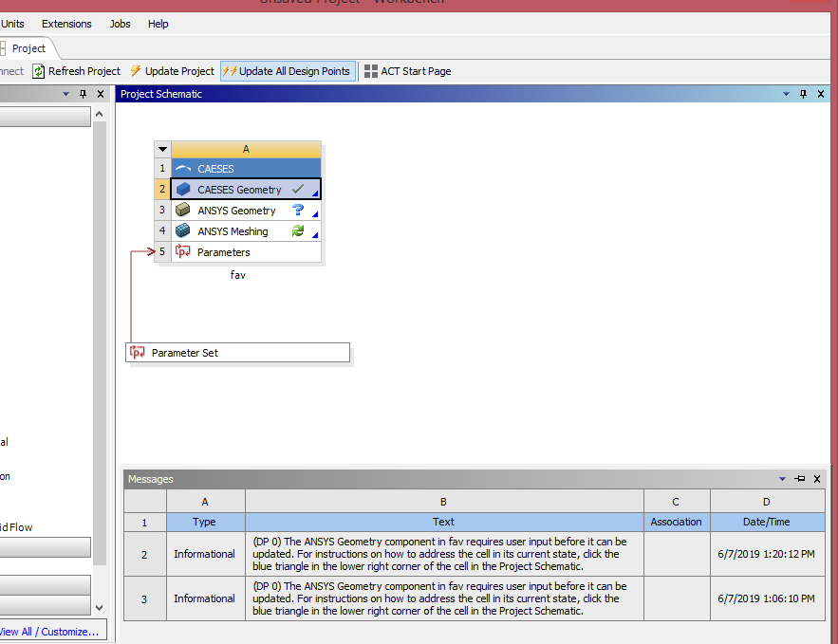Image resolution: width=838 pixels, height=644 pixels.
Task: Click the column A header in Messages table
Action: (x=205, y=502)
